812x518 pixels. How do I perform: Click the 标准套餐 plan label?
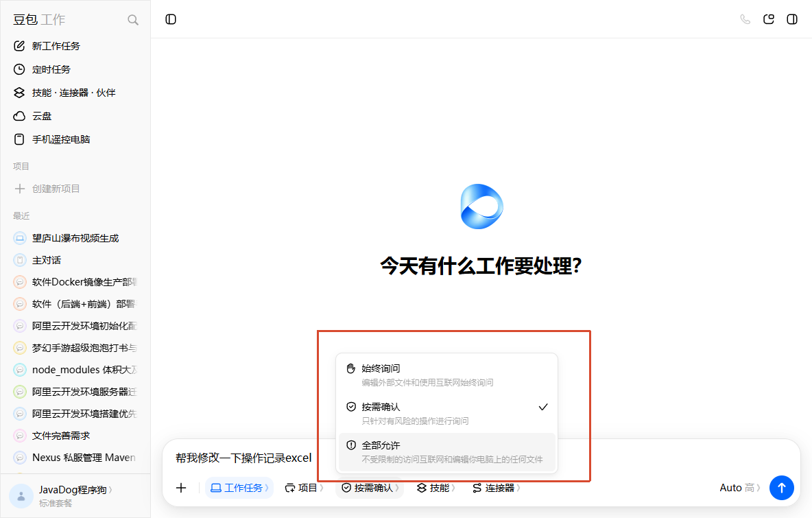56,504
